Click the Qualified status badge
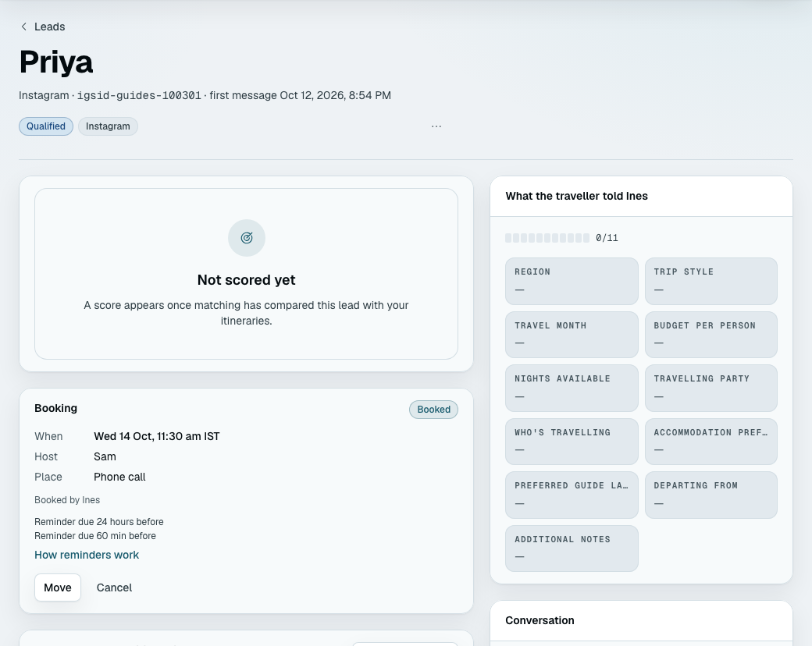The width and height of the screenshot is (812, 646). [x=46, y=126]
